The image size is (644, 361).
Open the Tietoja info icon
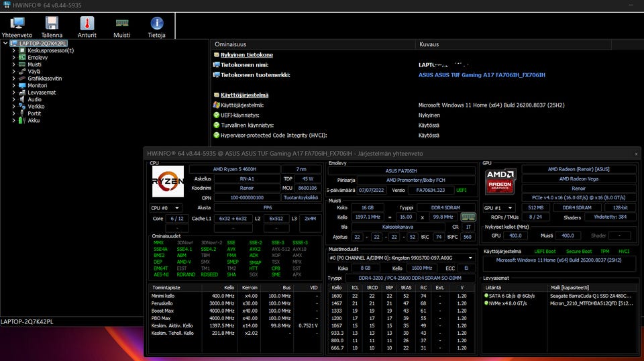157,24
